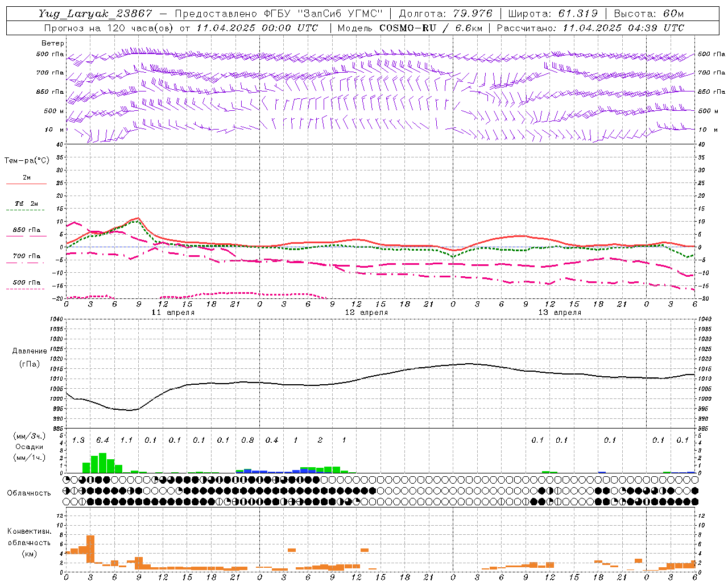Click the Давление pressure panel label
The height and width of the screenshot is (582, 728).
coord(30,351)
